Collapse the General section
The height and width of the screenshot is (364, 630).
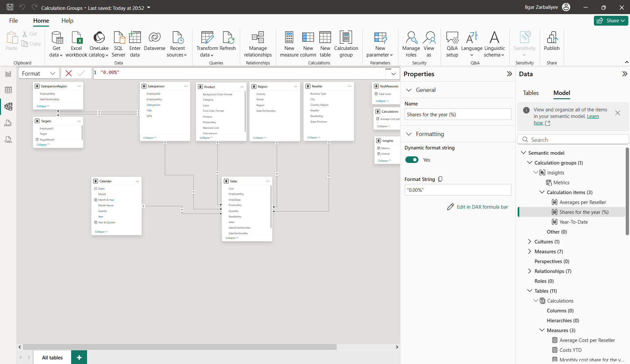pyautogui.click(x=409, y=90)
